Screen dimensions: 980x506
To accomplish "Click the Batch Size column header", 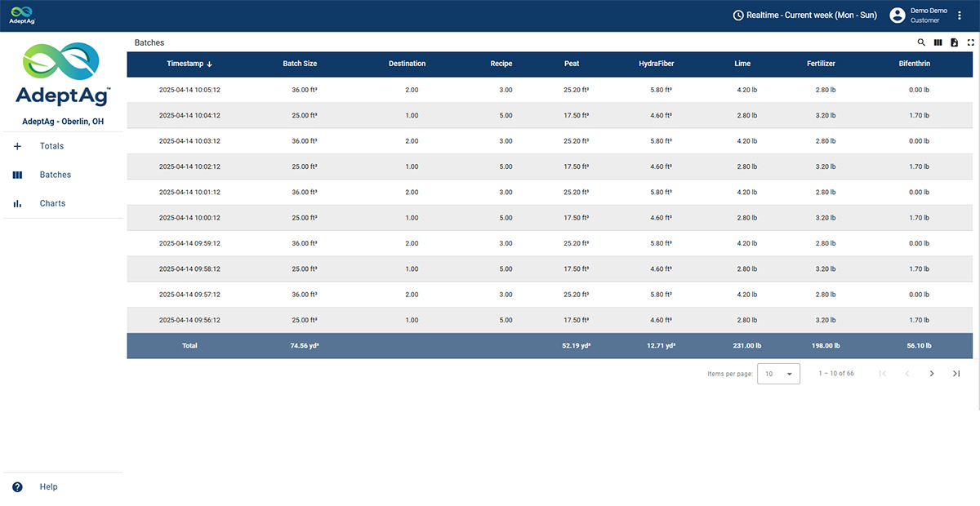I will click(x=300, y=64).
